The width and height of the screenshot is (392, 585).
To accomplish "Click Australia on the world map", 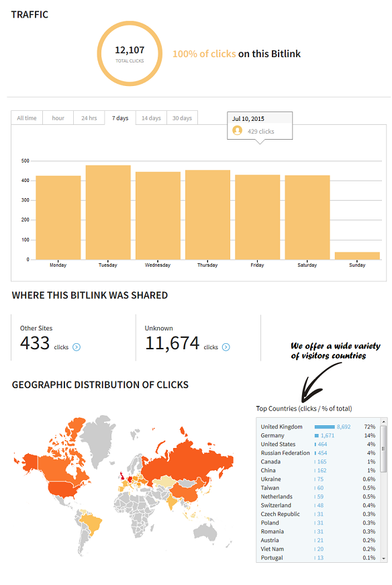I will (205, 532).
